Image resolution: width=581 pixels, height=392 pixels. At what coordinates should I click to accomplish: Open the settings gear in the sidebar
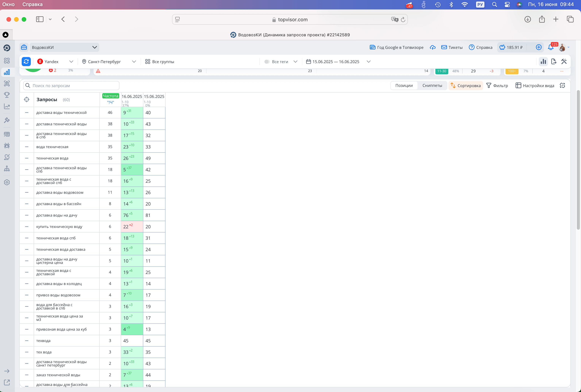[x=7, y=182]
